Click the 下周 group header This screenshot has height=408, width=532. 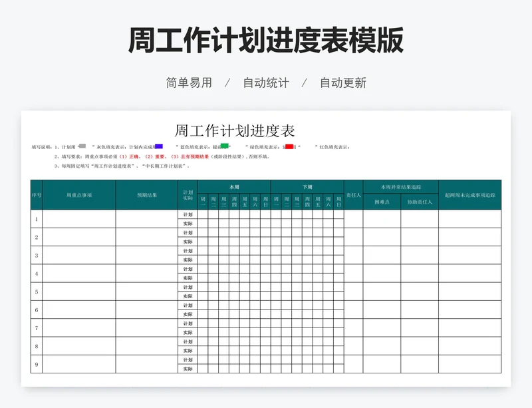(x=307, y=187)
